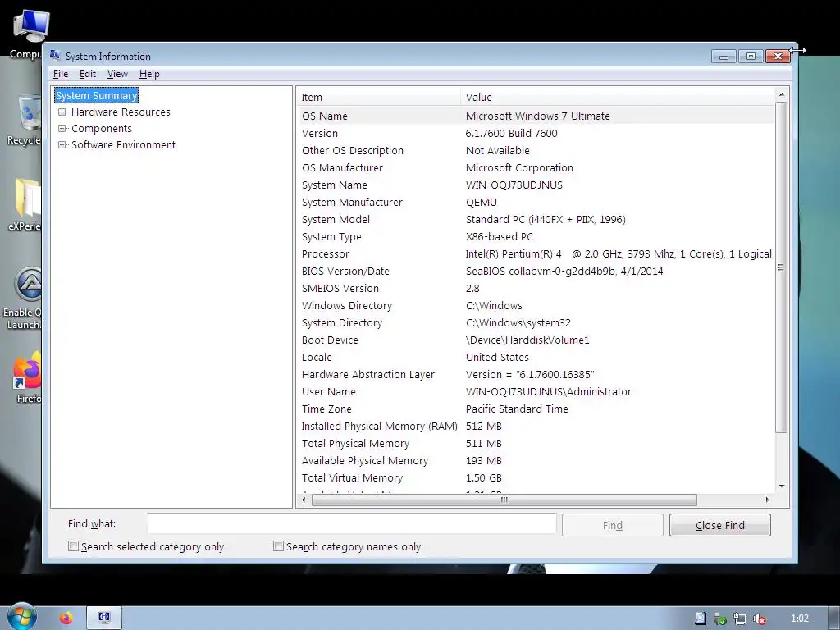
Task: Expand the Components node
Action: (62, 129)
